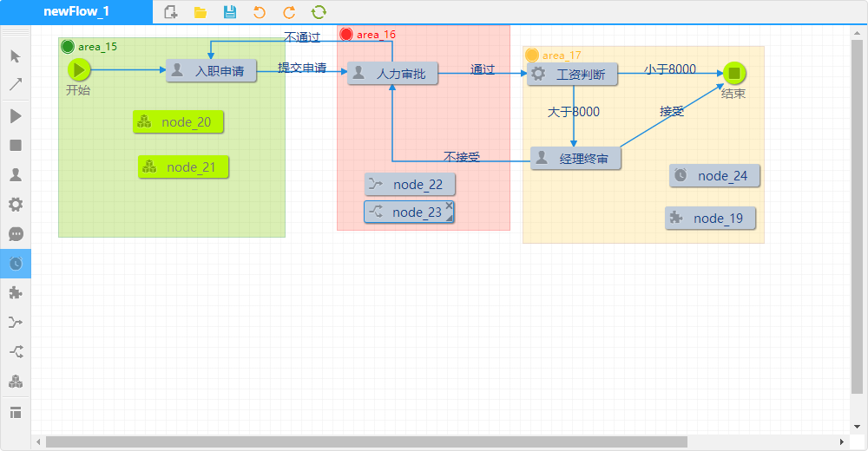This screenshot has height=451, width=868.
Task: Choose the cubes complex node tool in sidebar
Action: tap(16, 382)
